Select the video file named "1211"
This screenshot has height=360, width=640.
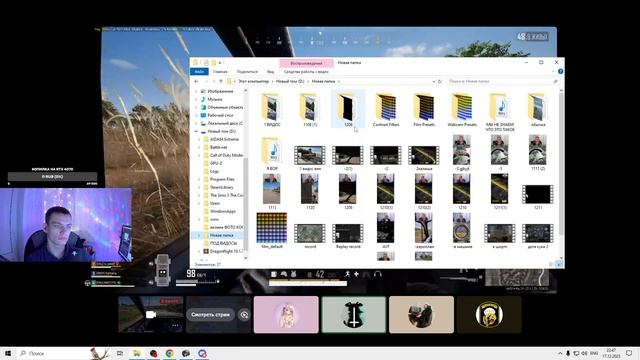(x=538, y=196)
